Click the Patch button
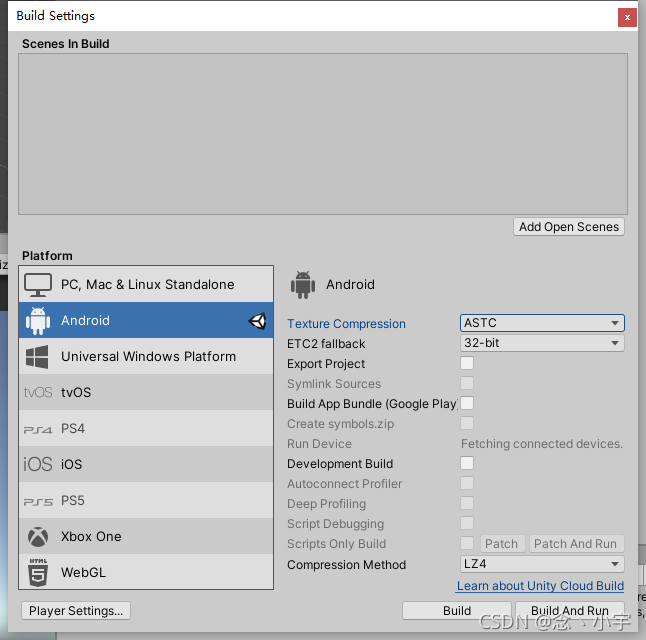The height and width of the screenshot is (640, 646). coord(502,544)
